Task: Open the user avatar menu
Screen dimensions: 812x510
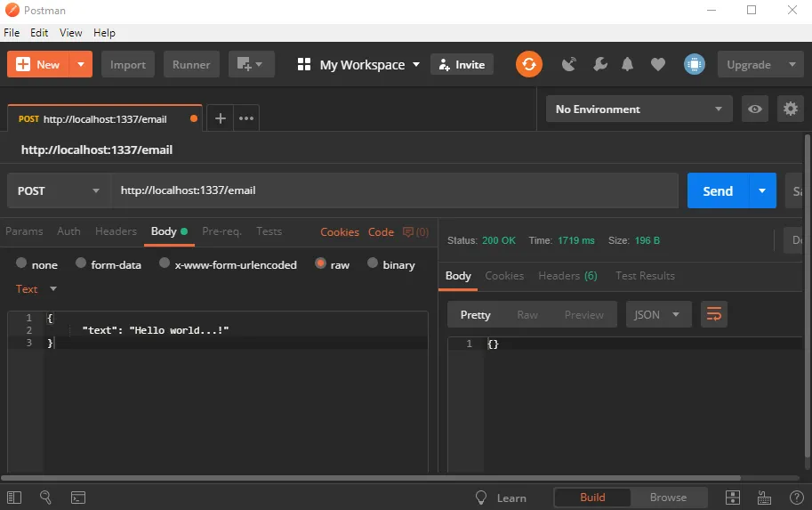Action: click(695, 64)
